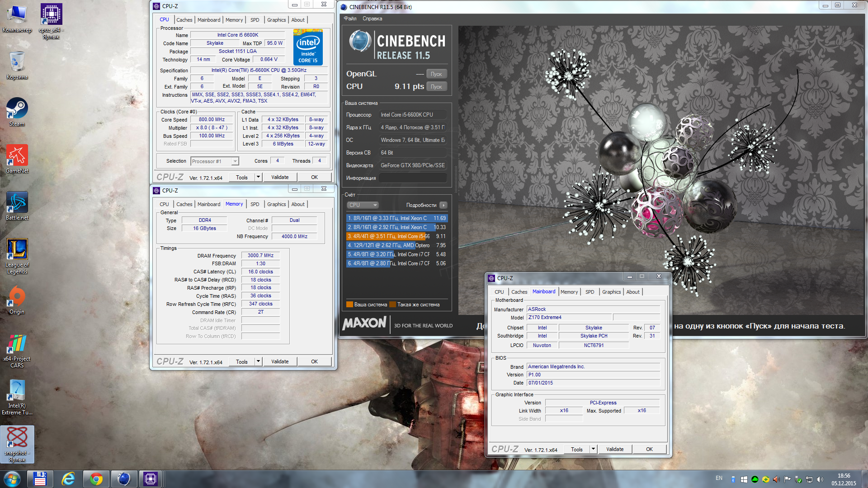Open the Файл menu in Cinebench
Viewport: 868px width, 488px height.
[350, 19]
